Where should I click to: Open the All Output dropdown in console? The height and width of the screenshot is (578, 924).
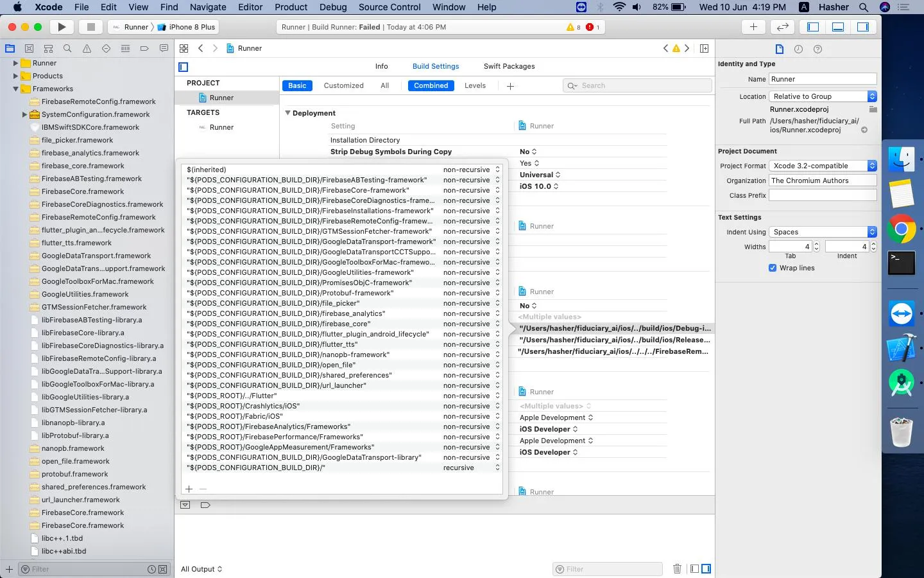201,569
